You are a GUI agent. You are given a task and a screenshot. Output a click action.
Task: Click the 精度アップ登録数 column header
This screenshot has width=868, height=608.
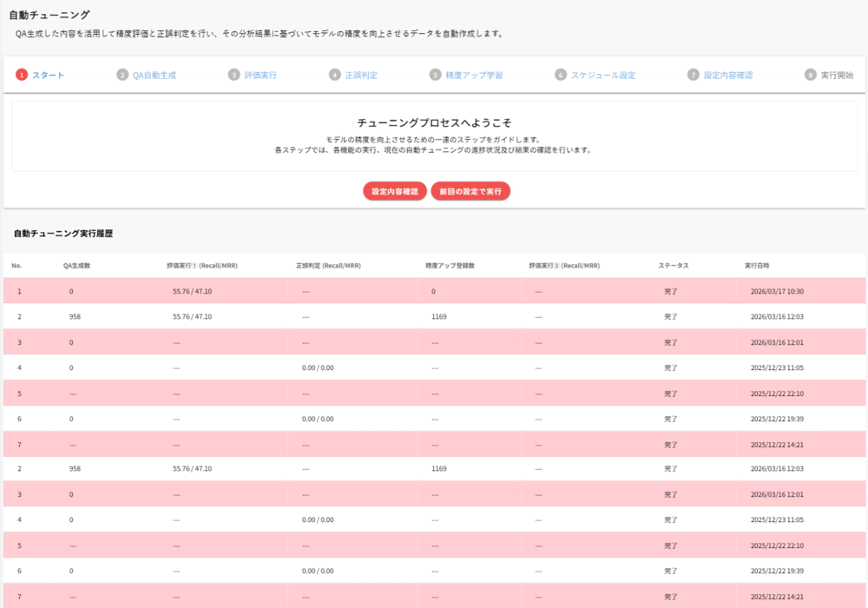pyautogui.click(x=450, y=266)
